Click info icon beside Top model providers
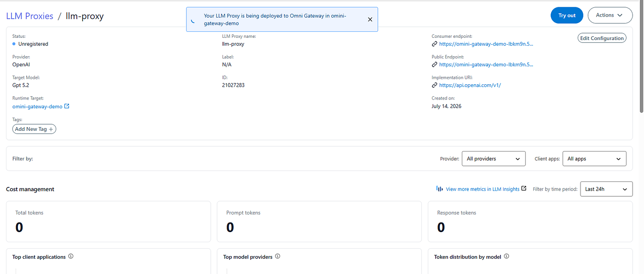Viewport: 644px width, 274px height. pos(277,257)
